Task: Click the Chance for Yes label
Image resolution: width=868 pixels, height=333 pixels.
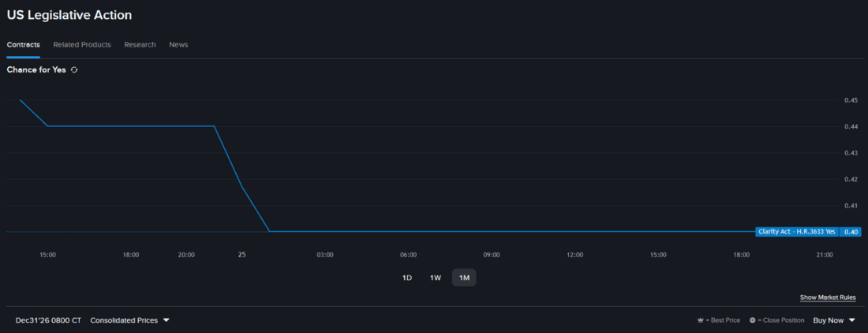Action: coord(36,70)
